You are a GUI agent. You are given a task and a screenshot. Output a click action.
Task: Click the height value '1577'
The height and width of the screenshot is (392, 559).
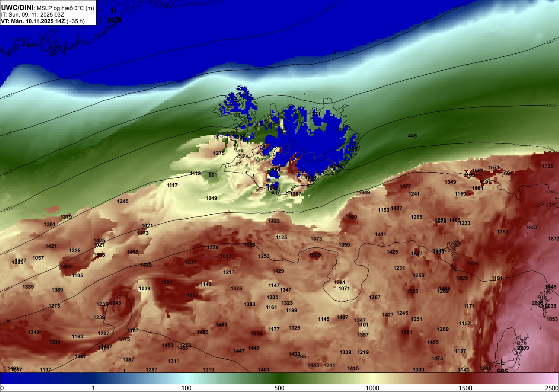191,262
